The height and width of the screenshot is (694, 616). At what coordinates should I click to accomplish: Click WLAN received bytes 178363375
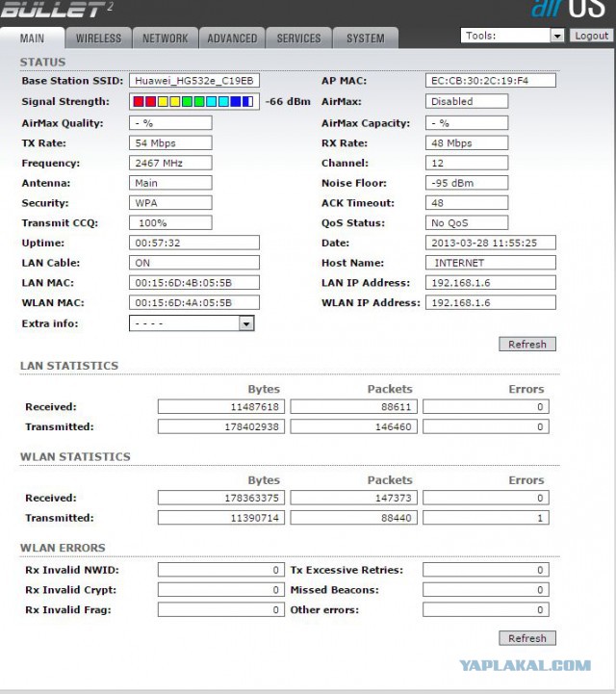click(x=220, y=498)
